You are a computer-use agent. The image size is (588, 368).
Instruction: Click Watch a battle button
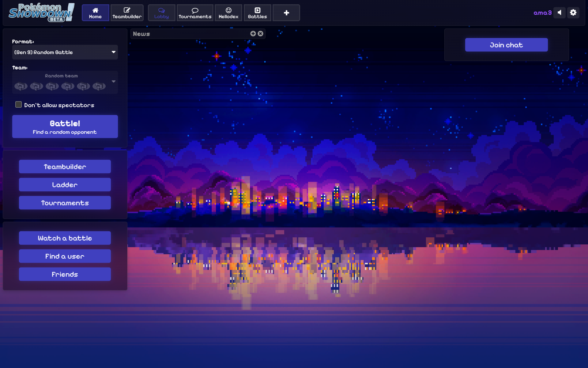tap(65, 238)
